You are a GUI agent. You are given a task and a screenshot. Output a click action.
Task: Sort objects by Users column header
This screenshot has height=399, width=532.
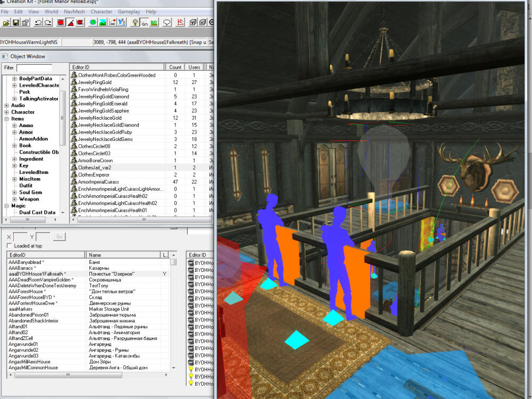(194, 67)
